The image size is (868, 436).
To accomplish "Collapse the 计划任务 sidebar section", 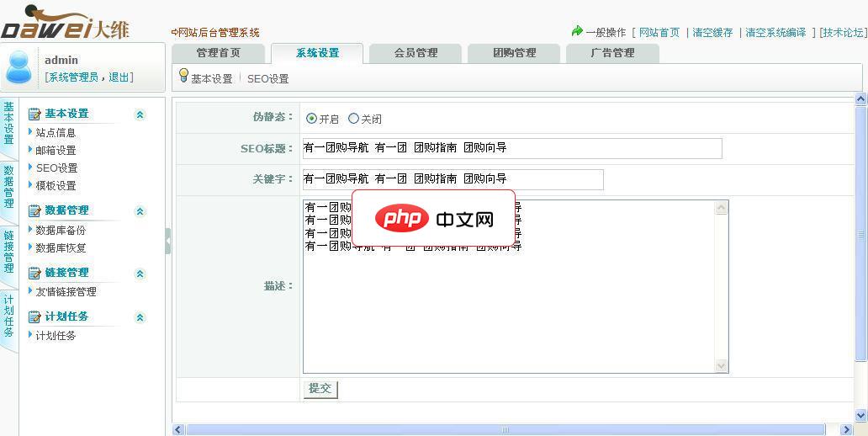I will click(x=140, y=317).
